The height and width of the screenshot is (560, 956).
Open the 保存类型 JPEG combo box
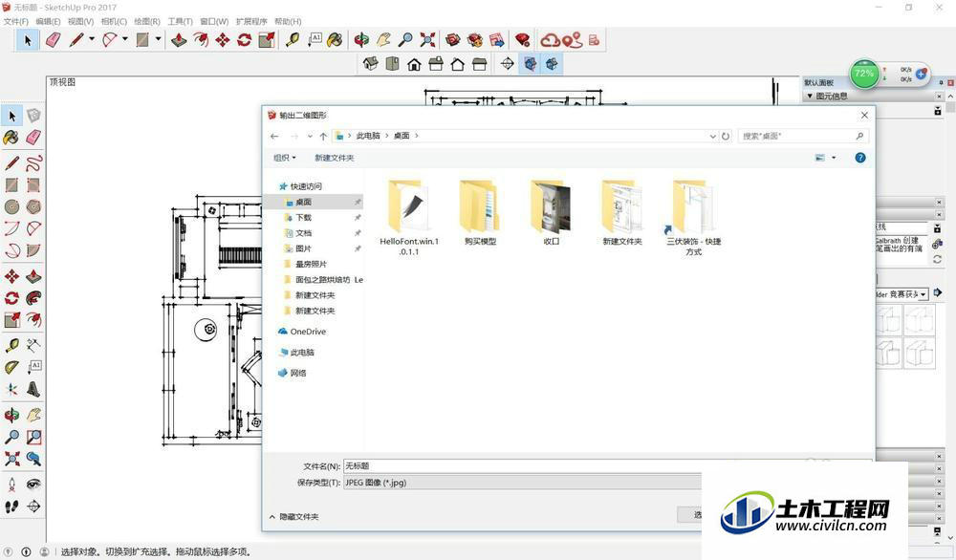pos(522,483)
